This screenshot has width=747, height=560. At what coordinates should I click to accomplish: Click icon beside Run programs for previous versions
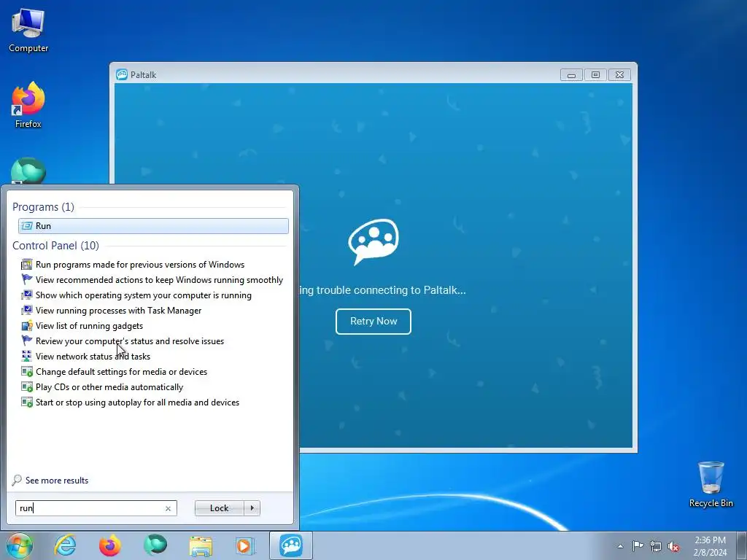tap(27, 264)
